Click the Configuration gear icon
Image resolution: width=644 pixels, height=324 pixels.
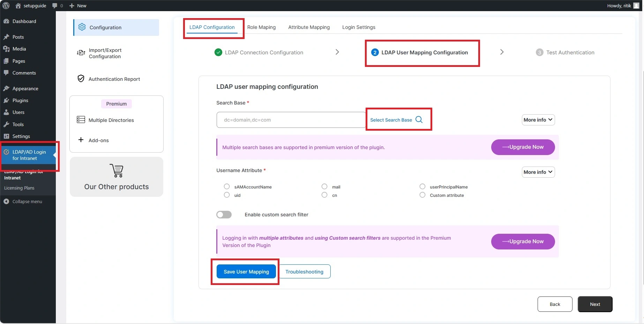pyautogui.click(x=82, y=27)
